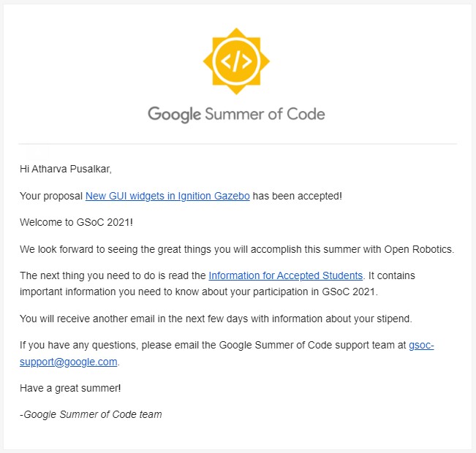The image size is (476, 453).
Task: Click the horizontal divider below the header
Action: [238, 144]
